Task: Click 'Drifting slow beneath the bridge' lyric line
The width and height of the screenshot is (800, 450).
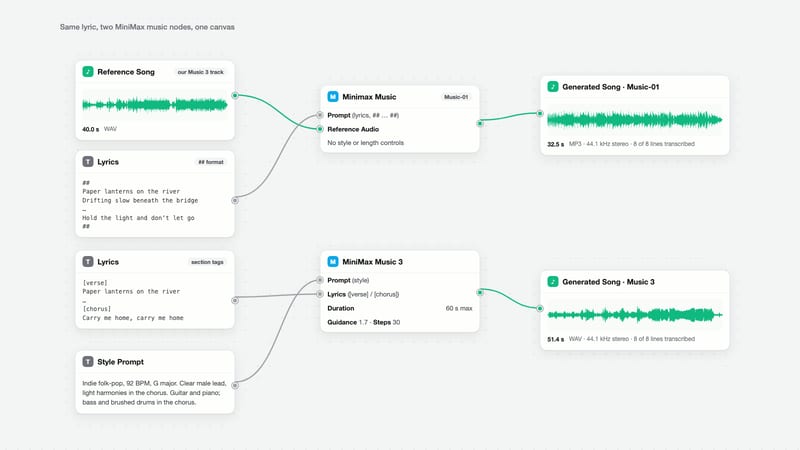Action: tap(140, 201)
